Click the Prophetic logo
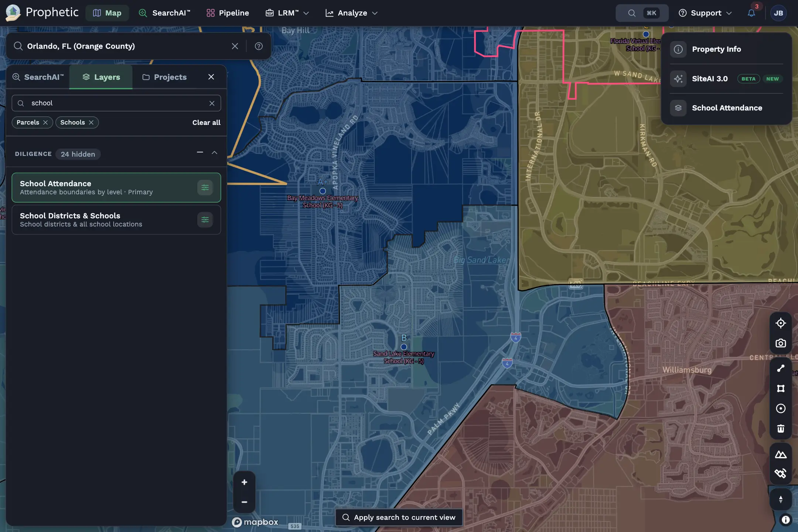Screen dimensions: 798x532 coord(42,13)
